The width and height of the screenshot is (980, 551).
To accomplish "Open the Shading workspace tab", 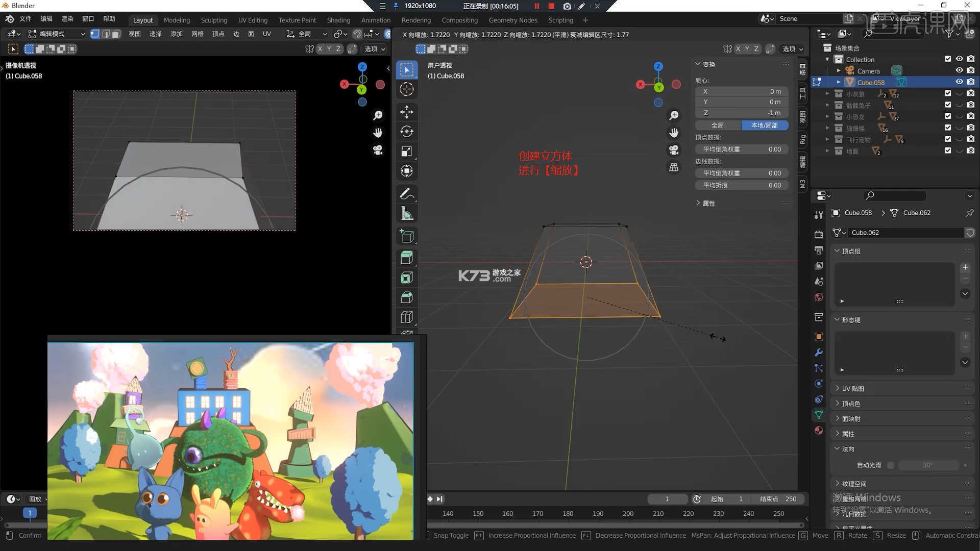I will click(338, 20).
